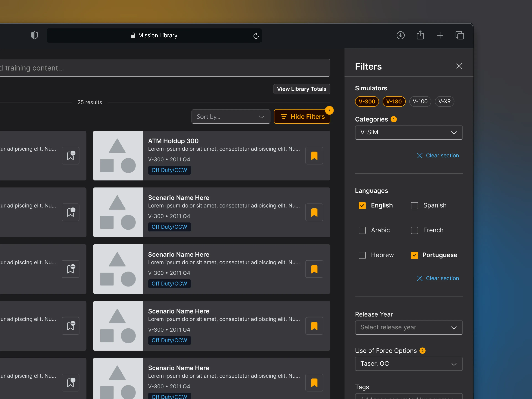Clear the Languages filter section
Image resolution: width=532 pixels, height=399 pixels.
coord(438,278)
